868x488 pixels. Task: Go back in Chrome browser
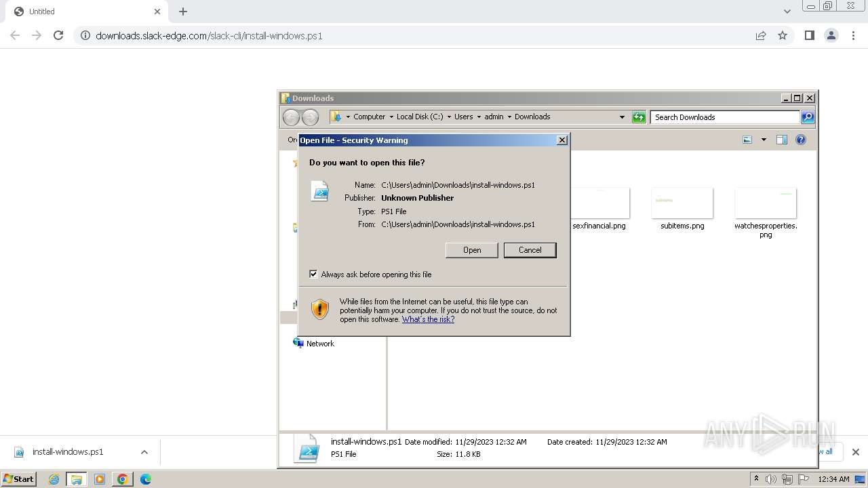click(15, 35)
